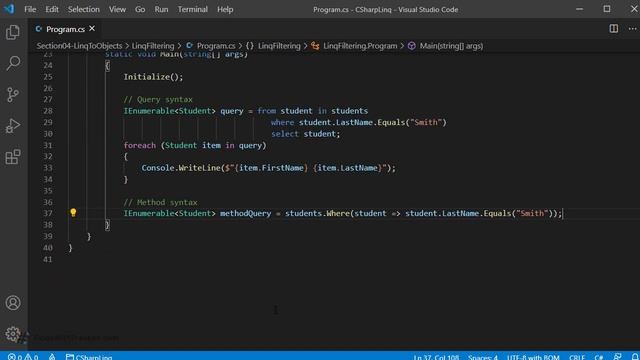Click where keyword on line 29
The height and width of the screenshot is (360, 640).
282,122
